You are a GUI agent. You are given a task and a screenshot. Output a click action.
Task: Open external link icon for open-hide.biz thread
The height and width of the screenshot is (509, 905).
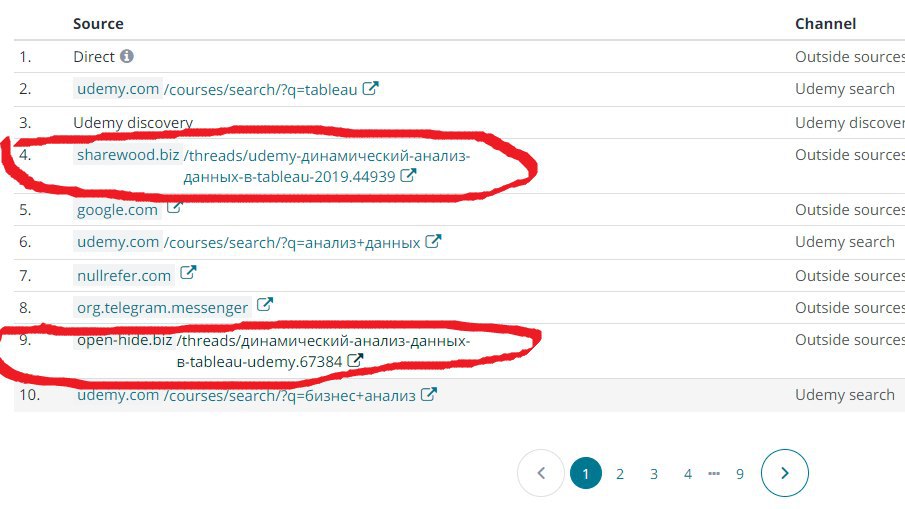(x=355, y=361)
